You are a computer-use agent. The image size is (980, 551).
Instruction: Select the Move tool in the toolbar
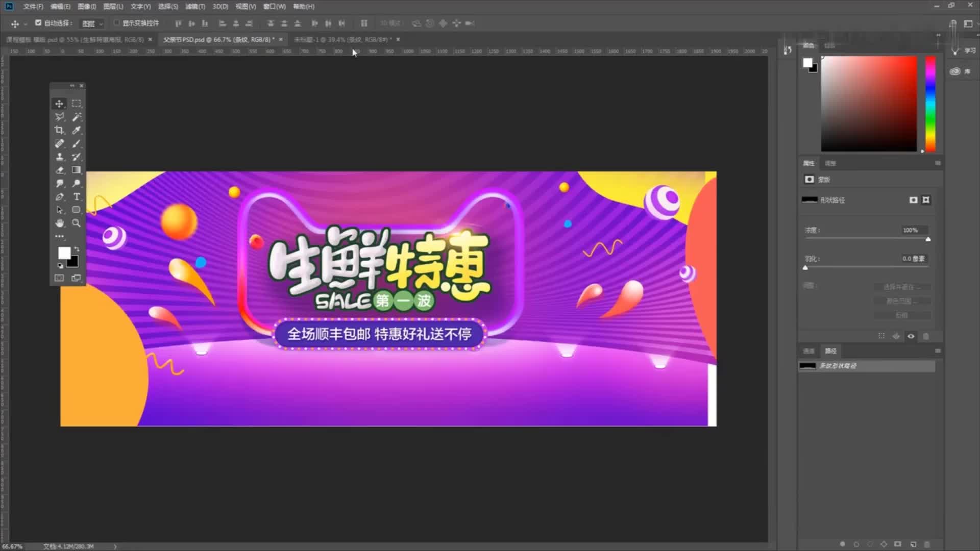click(x=59, y=104)
